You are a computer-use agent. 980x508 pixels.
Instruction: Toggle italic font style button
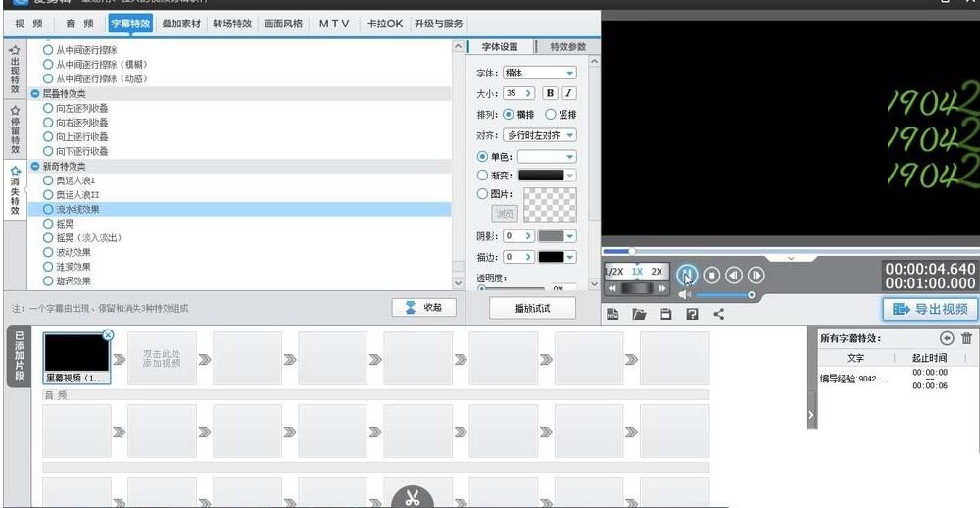point(567,93)
